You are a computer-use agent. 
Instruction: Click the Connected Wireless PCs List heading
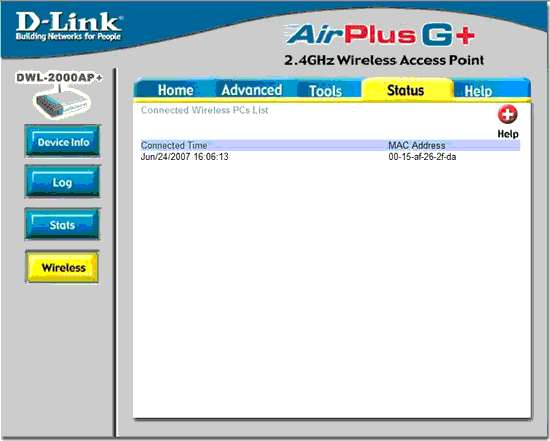(204, 110)
